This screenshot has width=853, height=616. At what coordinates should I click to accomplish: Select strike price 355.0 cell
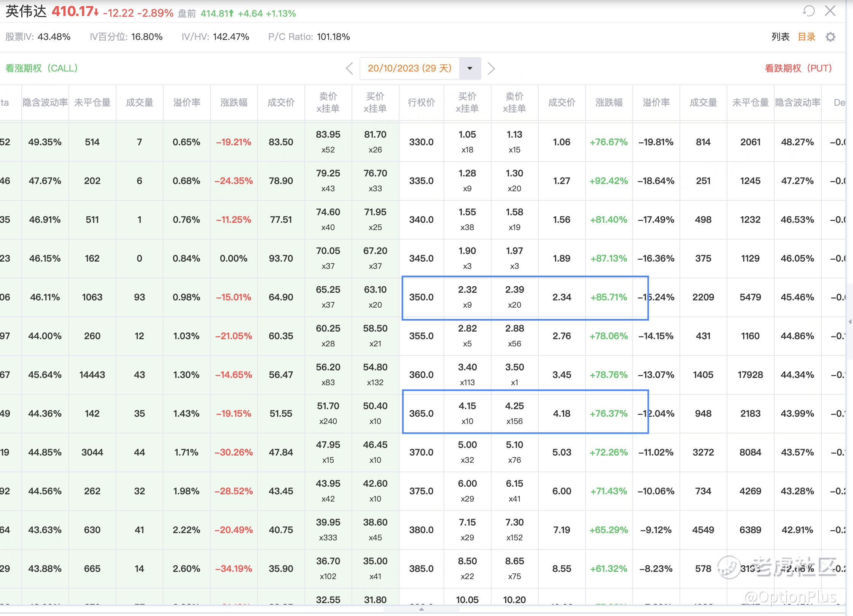(421, 336)
